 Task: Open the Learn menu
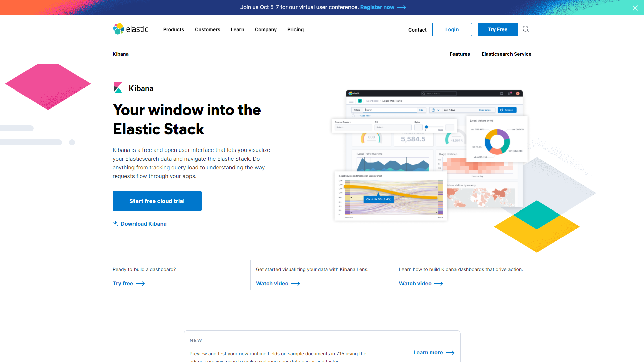pyautogui.click(x=237, y=29)
